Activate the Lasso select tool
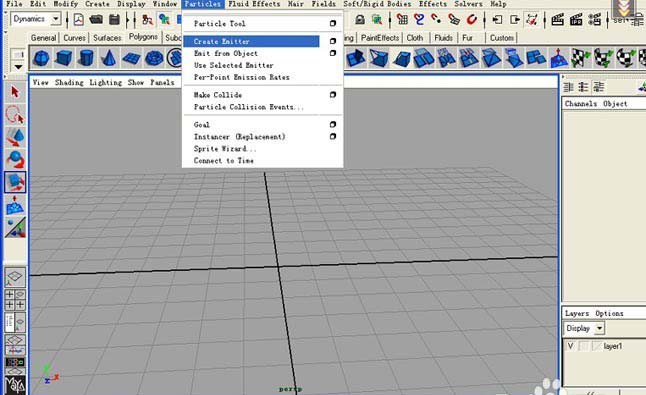Image resolution: width=646 pixels, height=395 pixels. pyautogui.click(x=15, y=115)
